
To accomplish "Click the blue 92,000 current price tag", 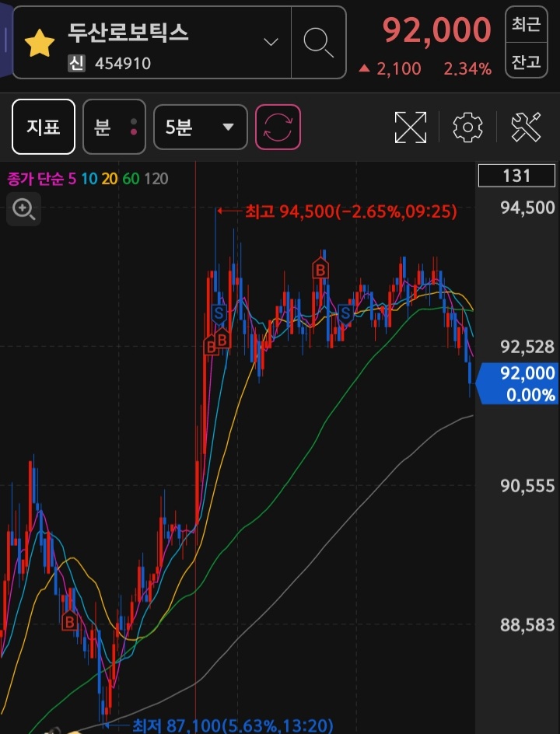I will click(x=518, y=383).
